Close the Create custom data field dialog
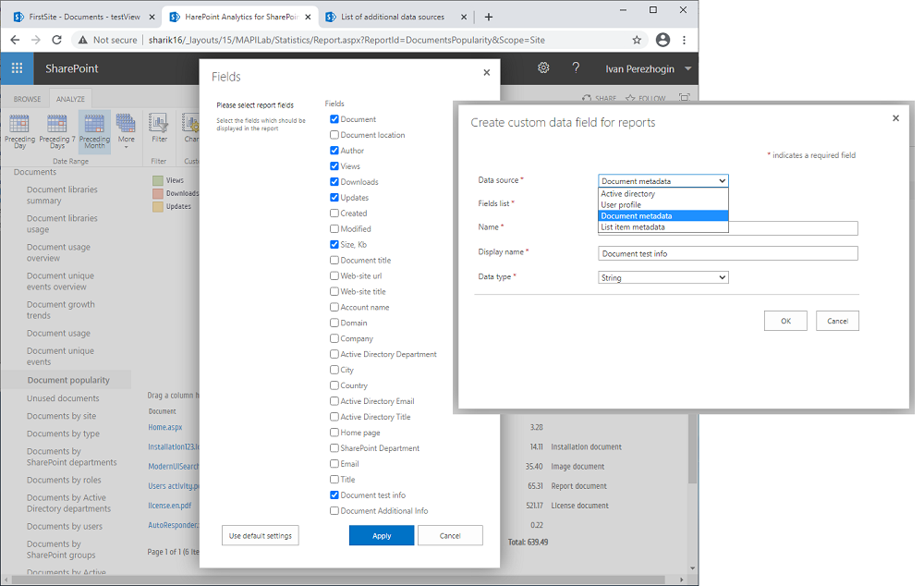This screenshot has width=924, height=586. coord(895,118)
